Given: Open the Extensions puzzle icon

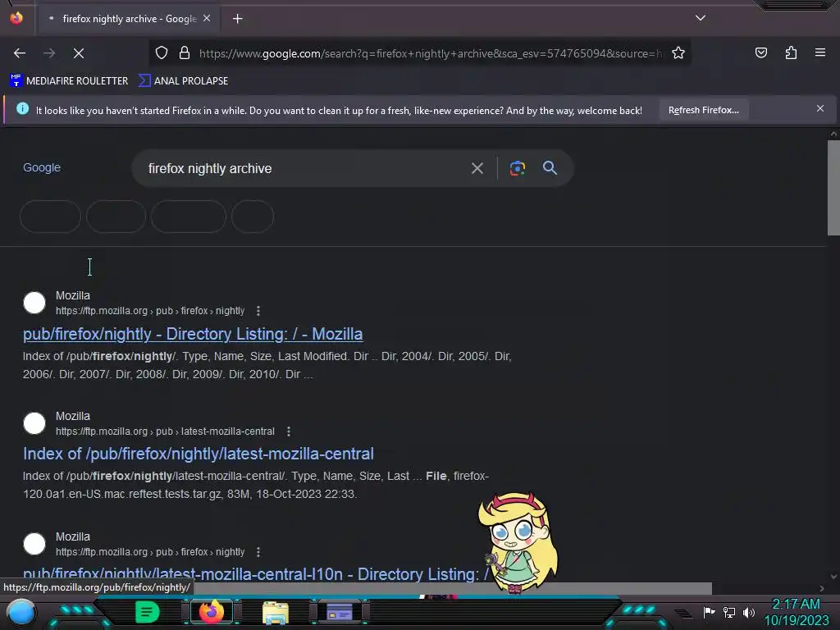Looking at the screenshot, I should [x=791, y=53].
